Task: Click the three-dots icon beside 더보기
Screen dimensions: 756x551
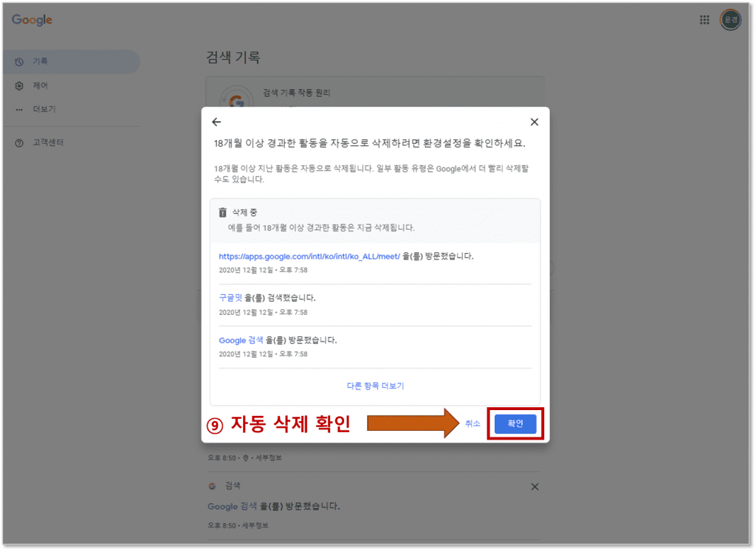Action: click(x=19, y=109)
